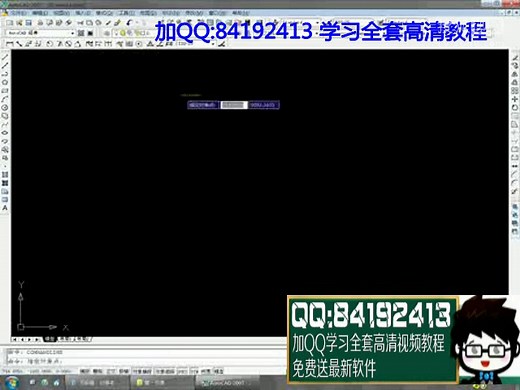Open the Layer Properties Manager icon
This screenshot has height=390, width=520.
pos(107,33)
